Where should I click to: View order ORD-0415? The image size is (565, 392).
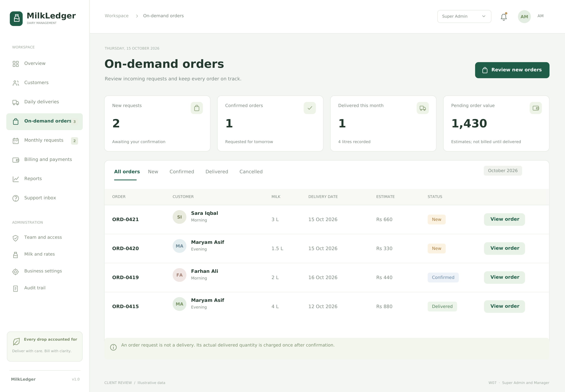pyautogui.click(x=504, y=306)
